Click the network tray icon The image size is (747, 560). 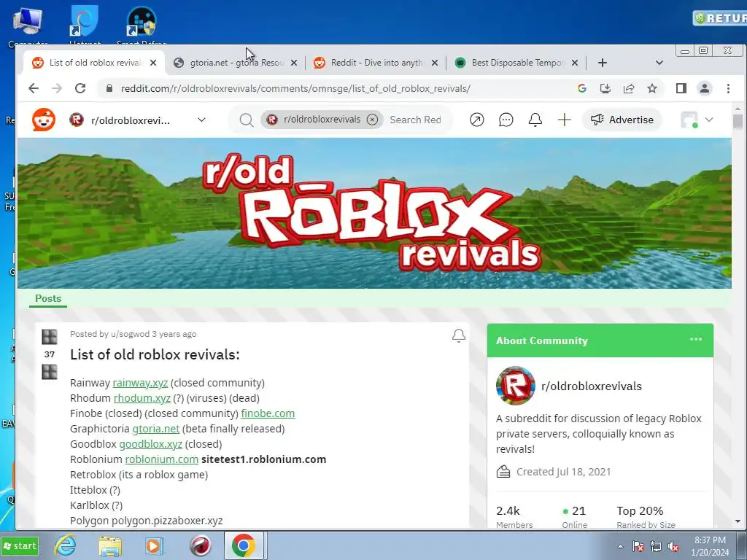[656, 547]
